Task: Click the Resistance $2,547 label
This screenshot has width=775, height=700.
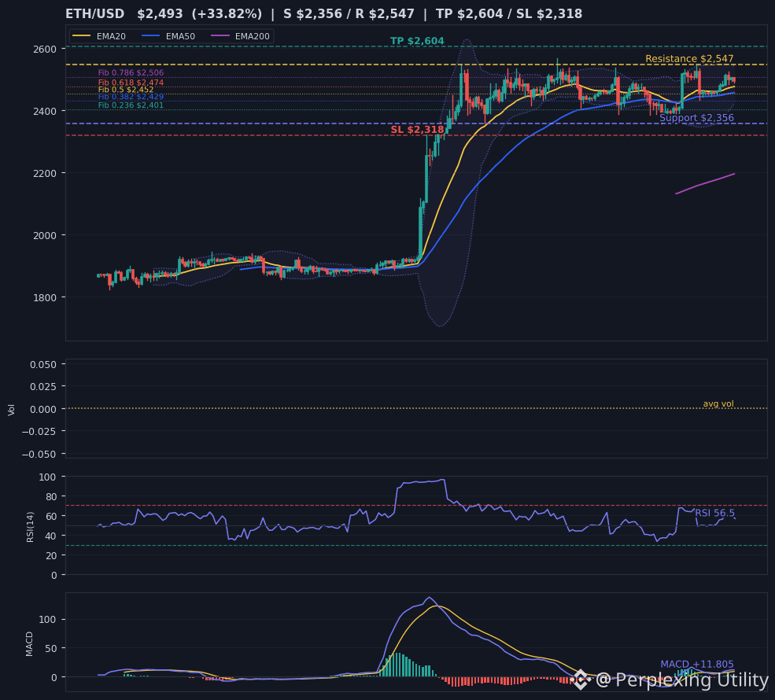Action: (x=689, y=59)
